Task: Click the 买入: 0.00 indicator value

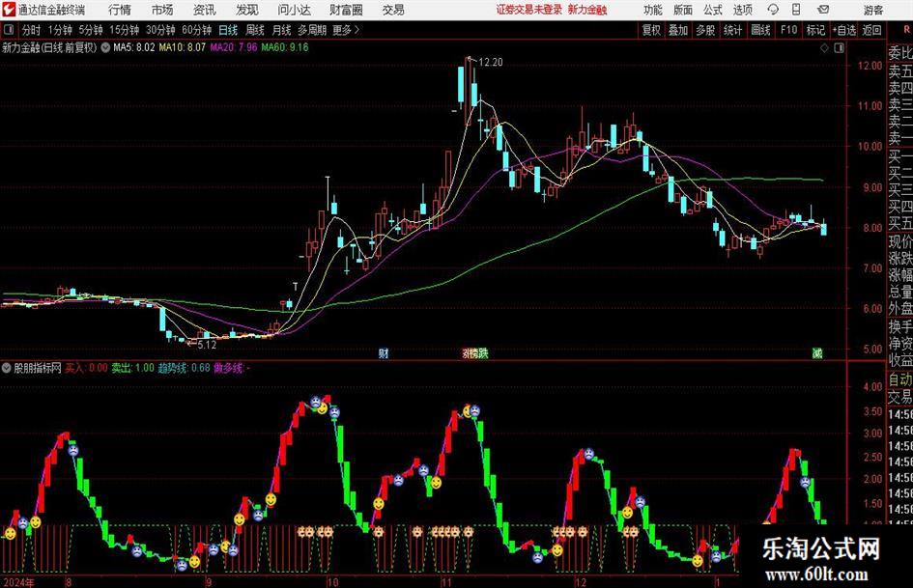Action: (86, 368)
